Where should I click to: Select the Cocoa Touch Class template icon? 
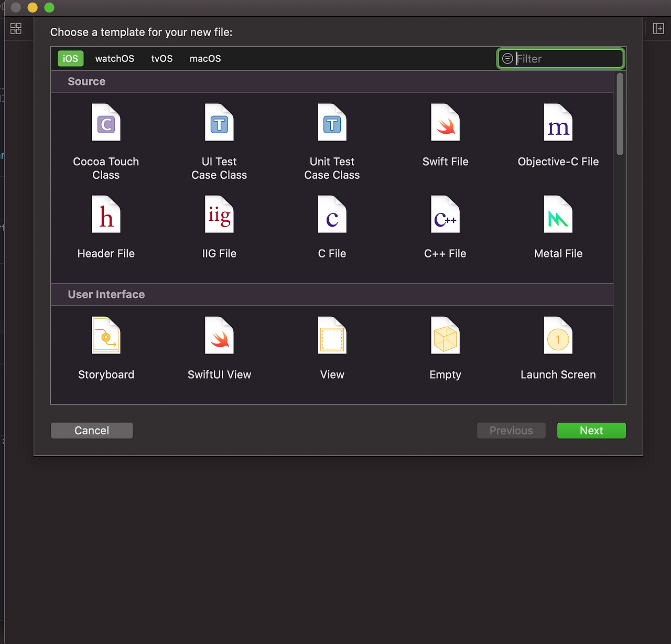click(106, 122)
